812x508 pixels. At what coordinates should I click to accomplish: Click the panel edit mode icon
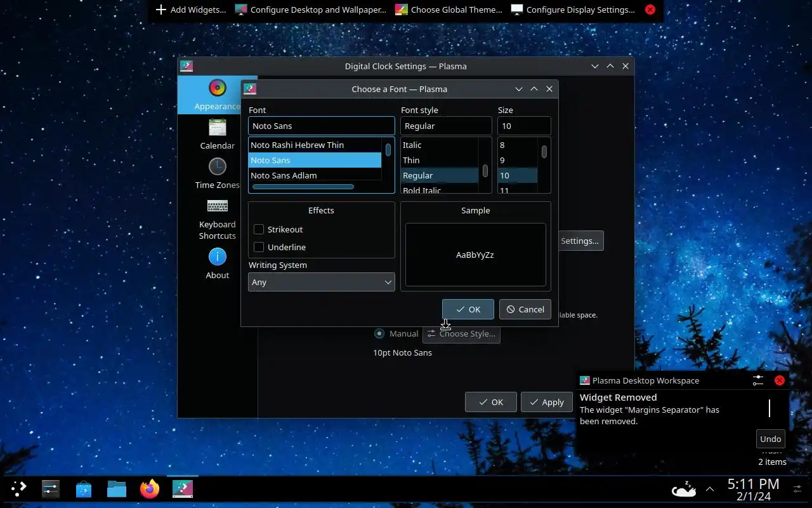(797, 489)
